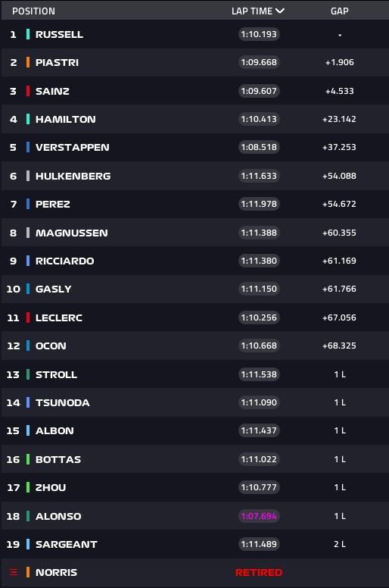Select the TSUNODA driver name

[63, 403]
